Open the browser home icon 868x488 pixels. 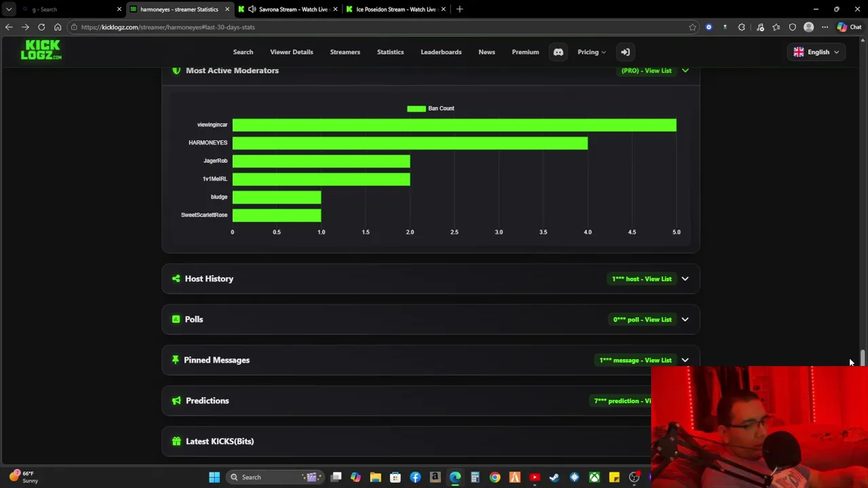tap(58, 27)
